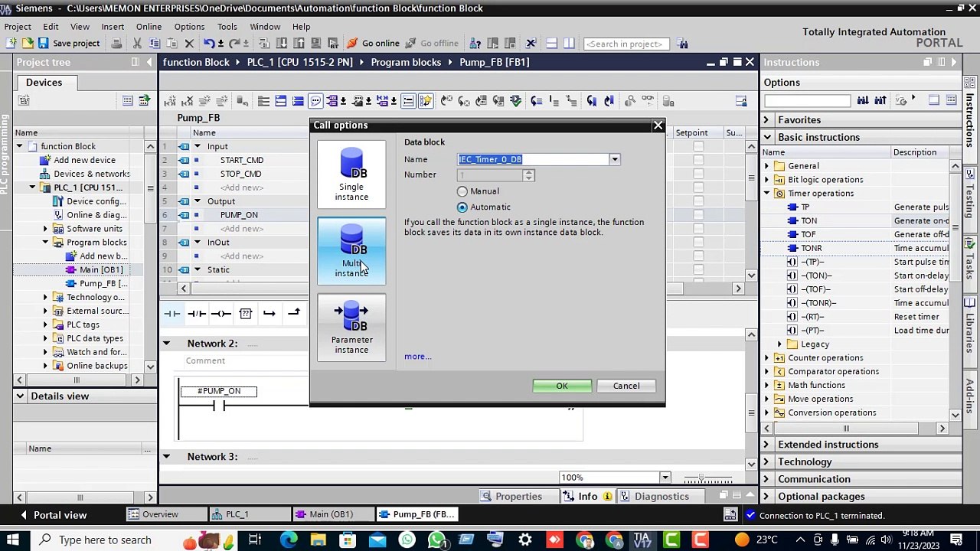Open the data block Name dropdown arrow
Screen dimensions: 980x551
point(614,159)
